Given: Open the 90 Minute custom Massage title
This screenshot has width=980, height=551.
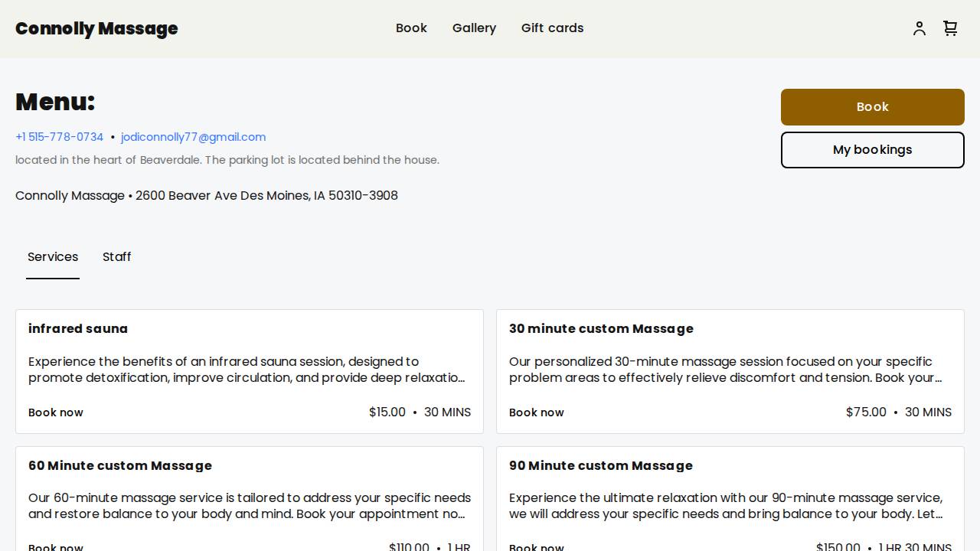Looking at the screenshot, I should (601, 465).
